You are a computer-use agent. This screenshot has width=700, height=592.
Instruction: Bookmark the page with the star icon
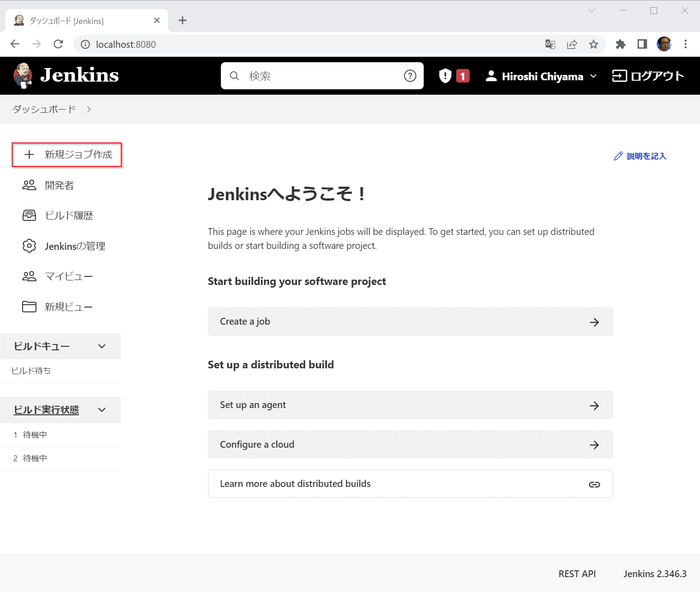tap(593, 44)
